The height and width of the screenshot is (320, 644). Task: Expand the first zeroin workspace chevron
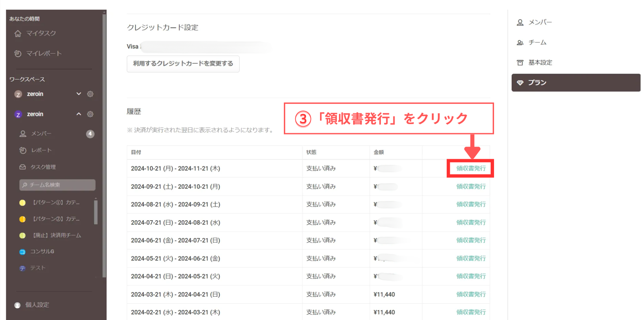(x=79, y=94)
